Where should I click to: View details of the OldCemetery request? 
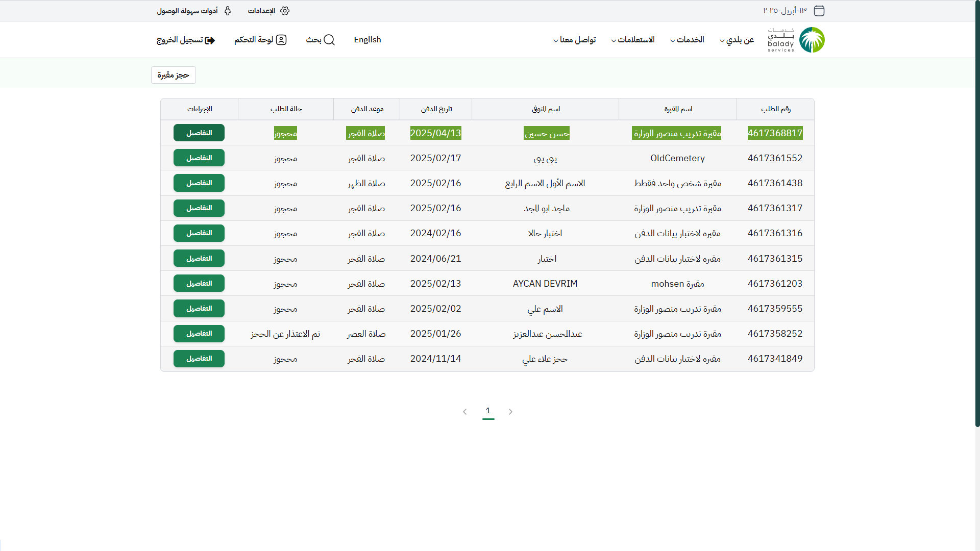pos(199,158)
